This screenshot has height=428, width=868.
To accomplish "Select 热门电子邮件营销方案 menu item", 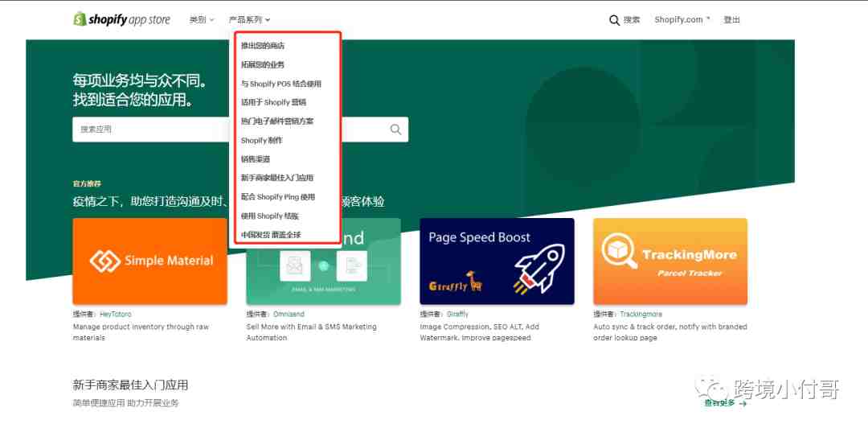I will pyautogui.click(x=277, y=121).
